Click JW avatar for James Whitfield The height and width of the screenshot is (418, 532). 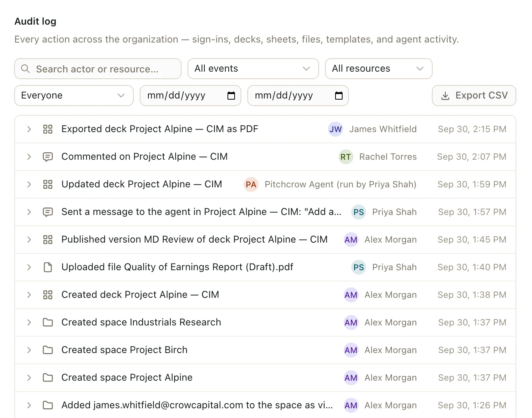pyautogui.click(x=335, y=129)
